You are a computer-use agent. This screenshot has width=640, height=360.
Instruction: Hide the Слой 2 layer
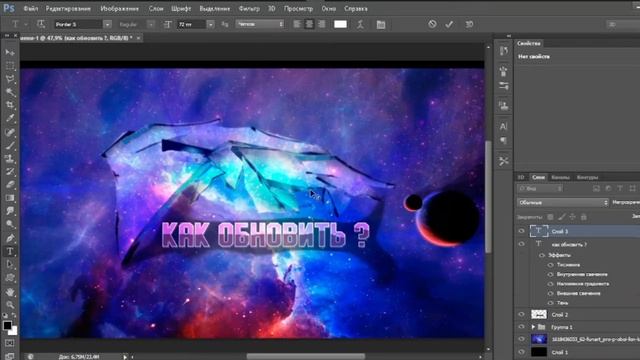[521, 314]
